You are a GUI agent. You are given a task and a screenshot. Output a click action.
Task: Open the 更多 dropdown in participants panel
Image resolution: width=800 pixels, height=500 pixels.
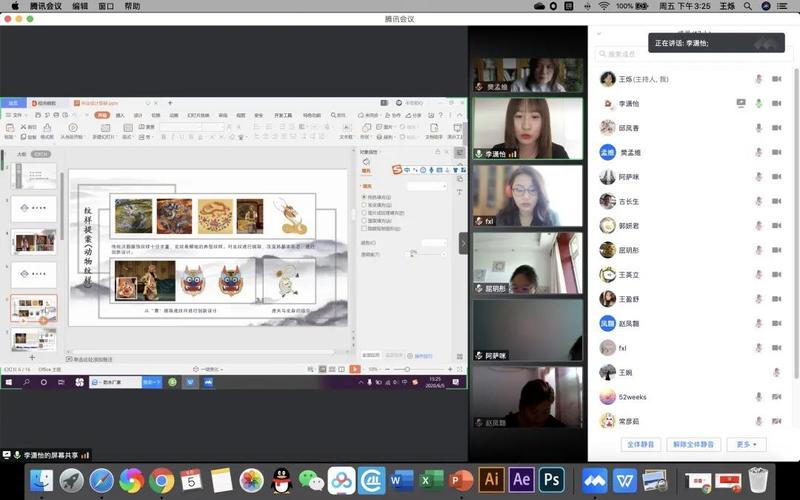click(746, 444)
